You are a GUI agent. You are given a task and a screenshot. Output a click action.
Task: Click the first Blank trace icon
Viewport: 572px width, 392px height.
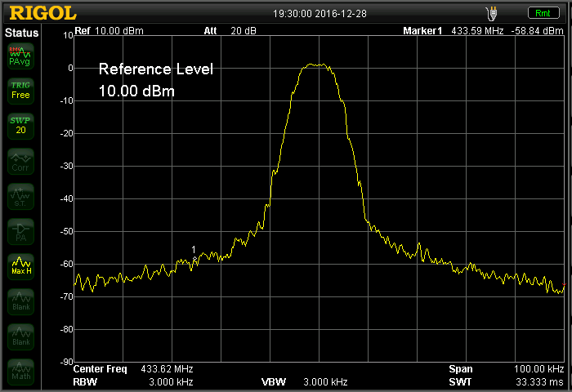pos(20,301)
